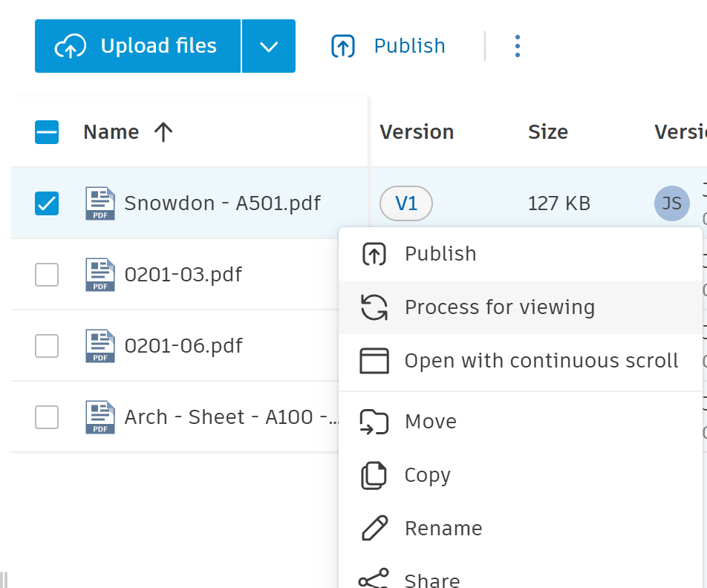This screenshot has height=588, width=707.
Task: Uncheck the Snowdon - A501.pdf checkbox
Action: (x=47, y=203)
